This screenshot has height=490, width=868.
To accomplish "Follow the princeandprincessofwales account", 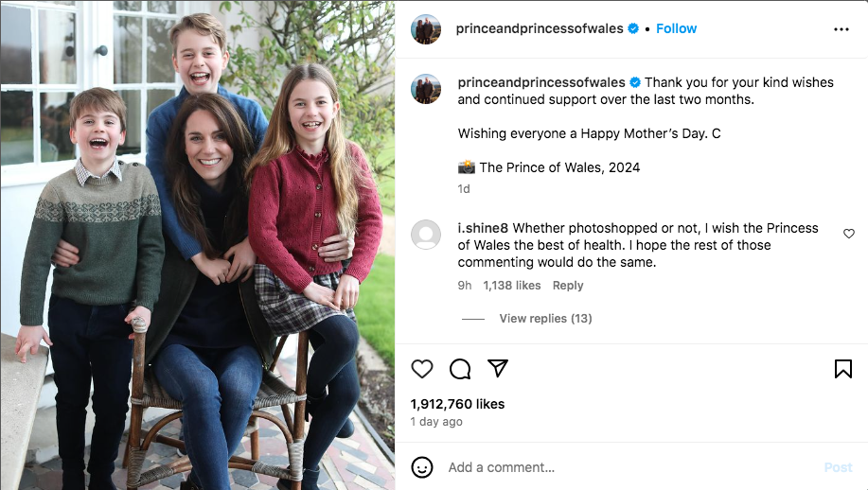I will pyautogui.click(x=677, y=28).
